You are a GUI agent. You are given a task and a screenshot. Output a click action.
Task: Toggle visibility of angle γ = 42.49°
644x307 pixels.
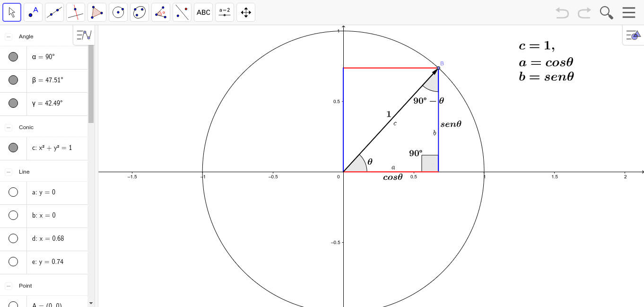click(x=13, y=103)
